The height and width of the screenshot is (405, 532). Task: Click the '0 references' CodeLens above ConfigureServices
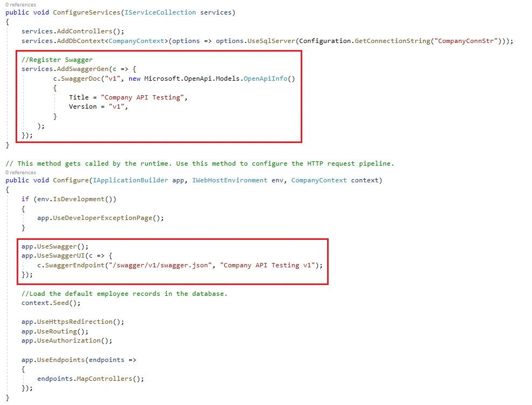pyautogui.click(x=20, y=5)
